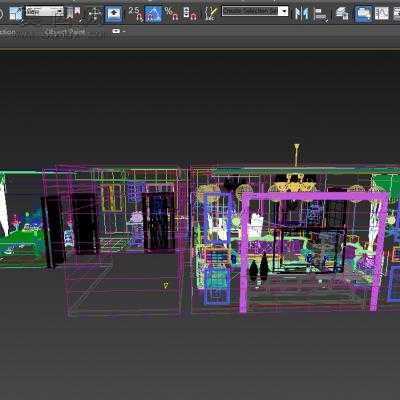This screenshot has width=400, height=400.
Task: Click the Create Selection Set field
Action: 250,11
